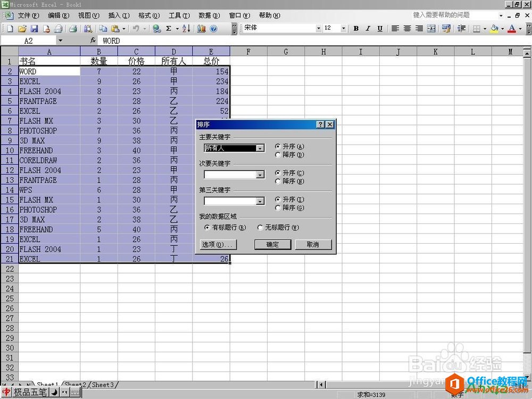Click the Currency style icon

pyautogui.click(x=446, y=29)
